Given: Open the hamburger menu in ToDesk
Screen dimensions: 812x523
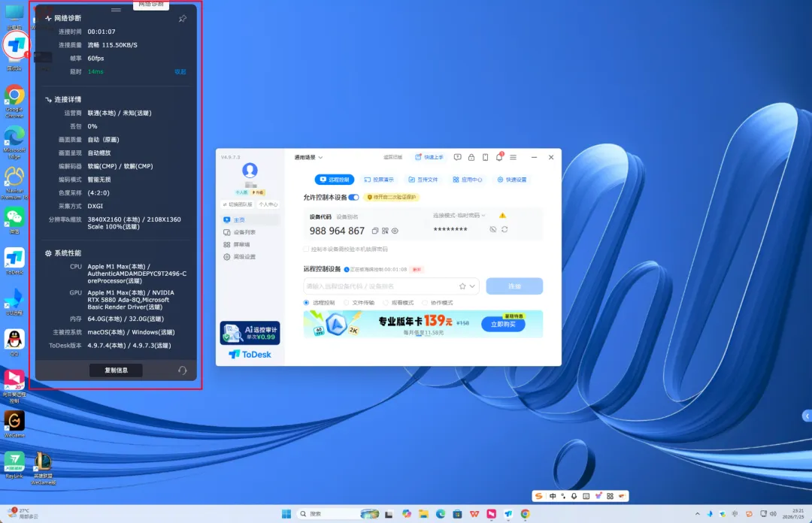Looking at the screenshot, I should tap(514, 157).
